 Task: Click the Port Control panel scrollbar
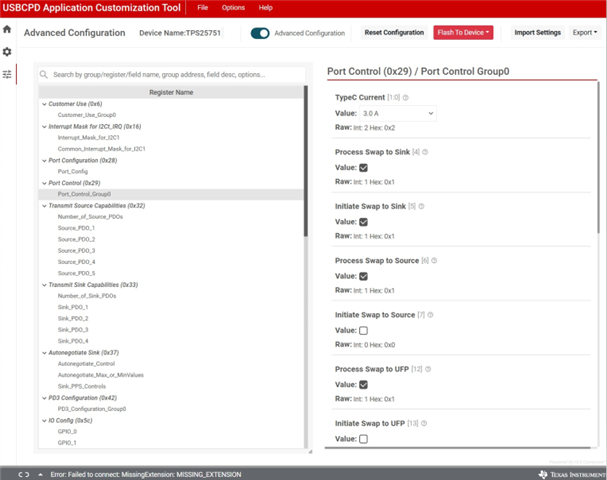coord(598,157)
